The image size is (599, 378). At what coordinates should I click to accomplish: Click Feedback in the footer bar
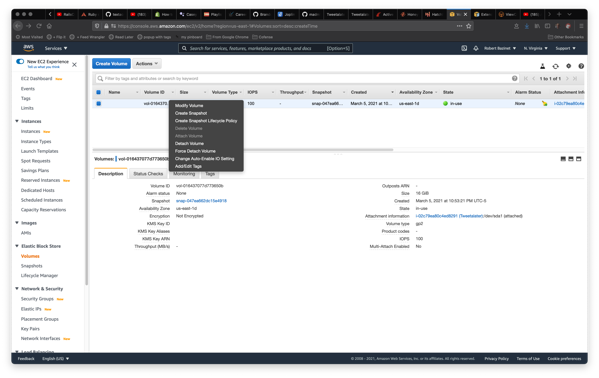[x=26, y=359]
